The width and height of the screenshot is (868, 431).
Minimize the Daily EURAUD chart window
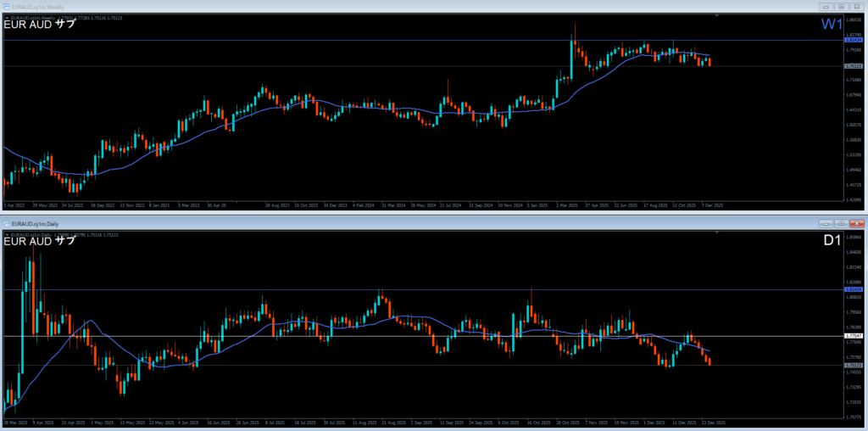(825, 222)
